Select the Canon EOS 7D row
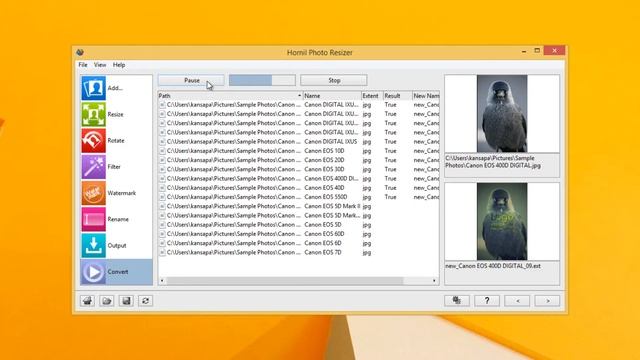The width and height of the screenshot is (640, 360). 299,252
